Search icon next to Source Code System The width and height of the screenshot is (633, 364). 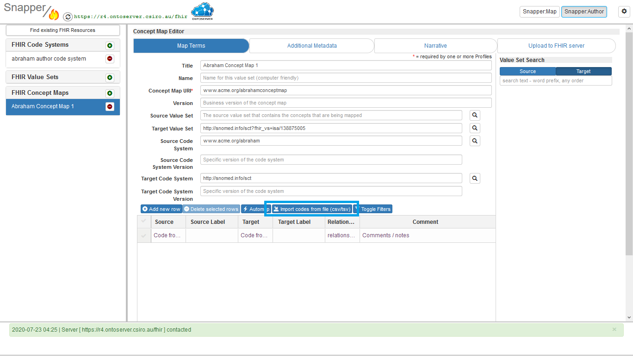click(x=475, y=141)
